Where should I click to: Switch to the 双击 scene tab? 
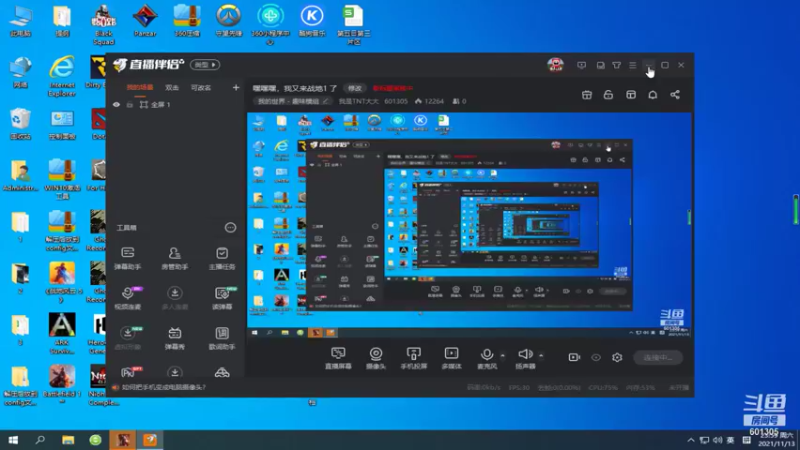coord(172,88)
